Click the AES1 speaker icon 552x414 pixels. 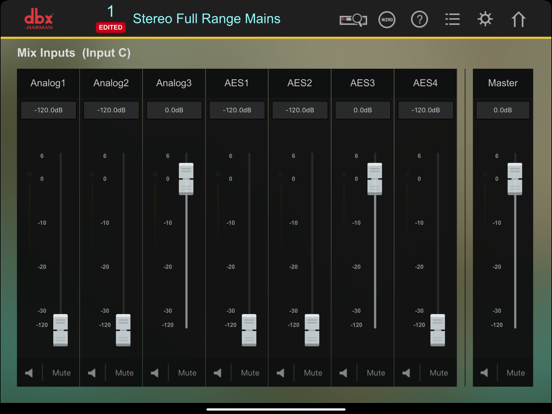pyautogui.click(x=218, y=373)
